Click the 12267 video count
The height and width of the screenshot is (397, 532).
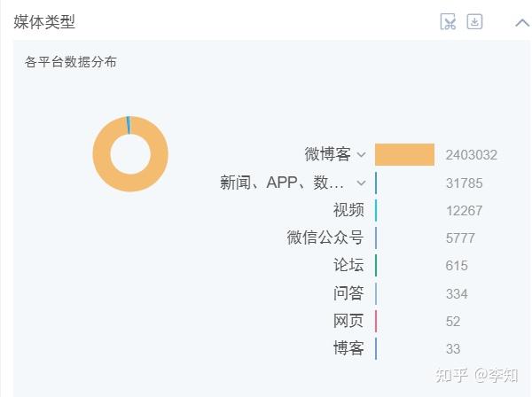pyautogui.click(x=464, y=210)
